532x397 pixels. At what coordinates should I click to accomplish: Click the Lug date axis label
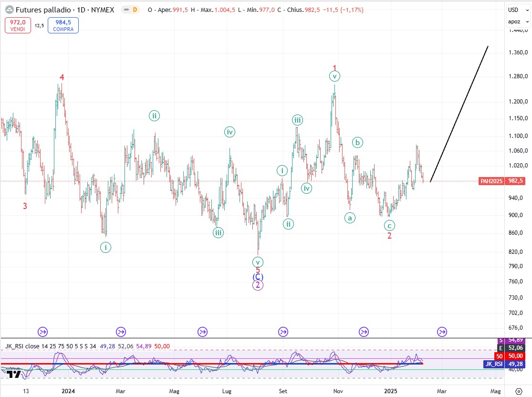[227, 391]
